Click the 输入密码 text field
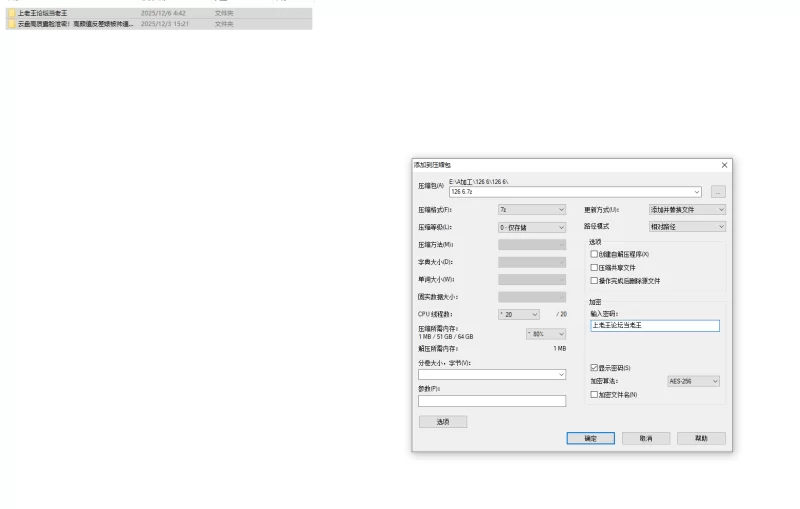This screenshot has width=800, height=509. 655,326
